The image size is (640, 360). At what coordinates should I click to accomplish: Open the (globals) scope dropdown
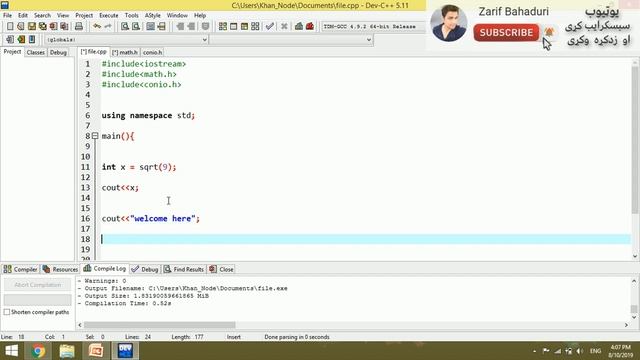click(x=126, y=40)
